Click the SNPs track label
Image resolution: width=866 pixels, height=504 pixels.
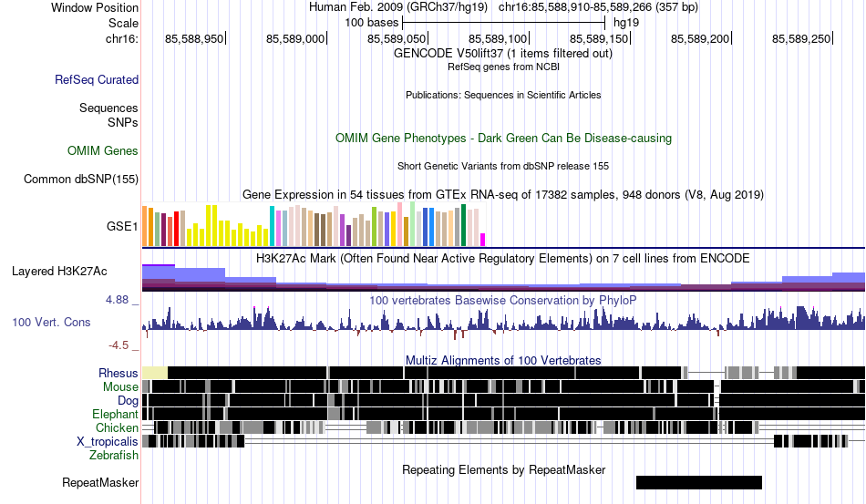pyautogui.click(x=123, y=122)
